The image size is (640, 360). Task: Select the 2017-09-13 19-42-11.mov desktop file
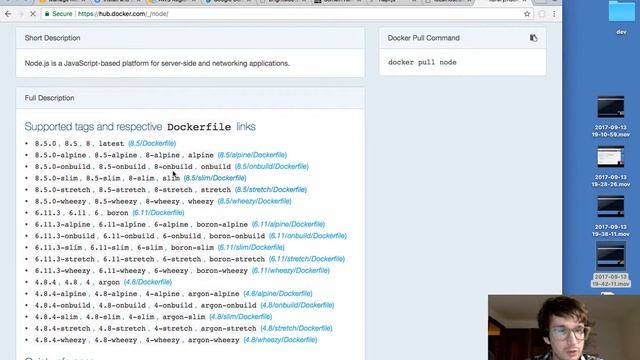click(611, 264)
